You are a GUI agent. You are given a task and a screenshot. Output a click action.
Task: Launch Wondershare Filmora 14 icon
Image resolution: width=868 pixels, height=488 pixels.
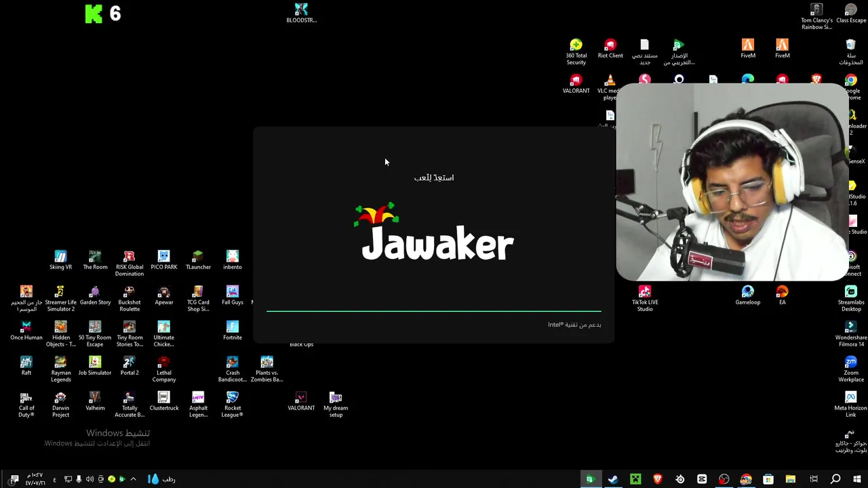(x=851, y=333)
